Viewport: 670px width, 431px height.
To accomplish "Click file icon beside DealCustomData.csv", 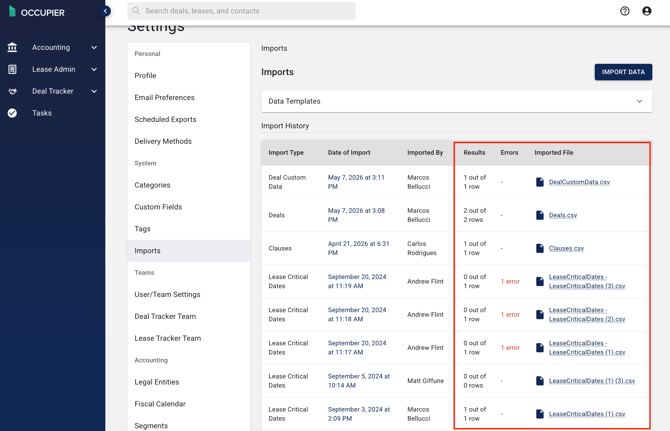I will [540, 182].
